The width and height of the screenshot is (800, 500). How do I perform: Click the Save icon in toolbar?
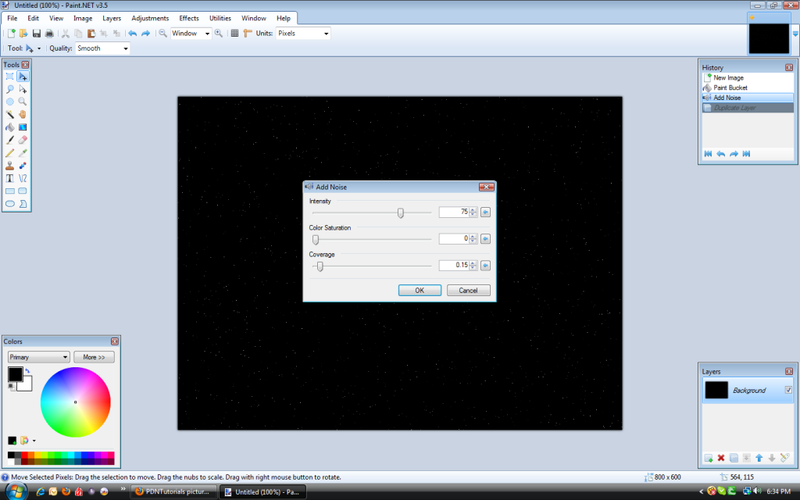[x=36, y=33]
